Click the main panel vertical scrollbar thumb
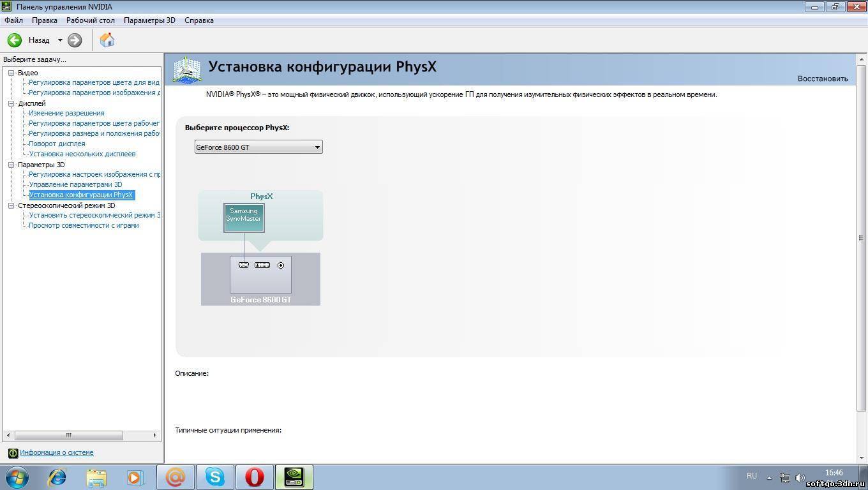The image size is (868, 490). tap(860, 238)
